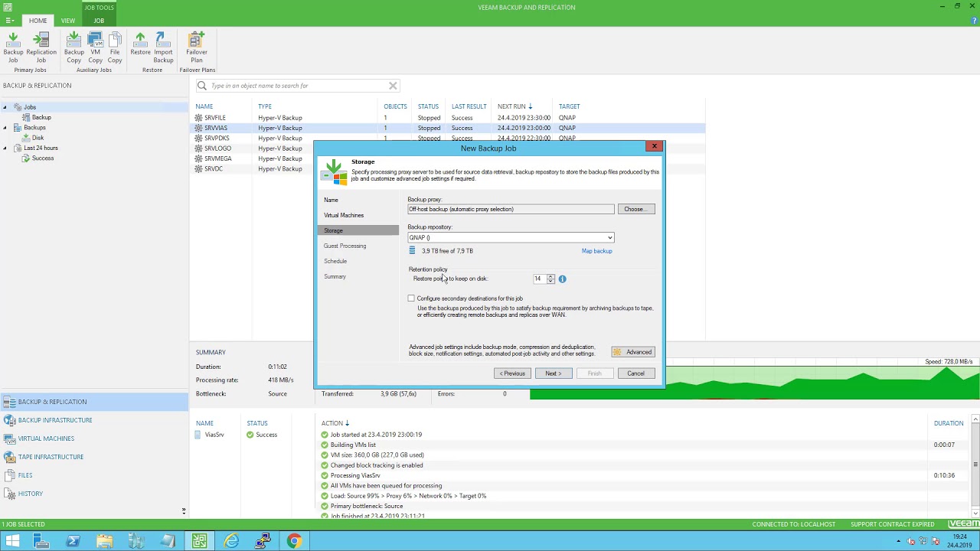Go to the Name wizard step
This screenshot has height=551, width=980.
tap(331, 200)
